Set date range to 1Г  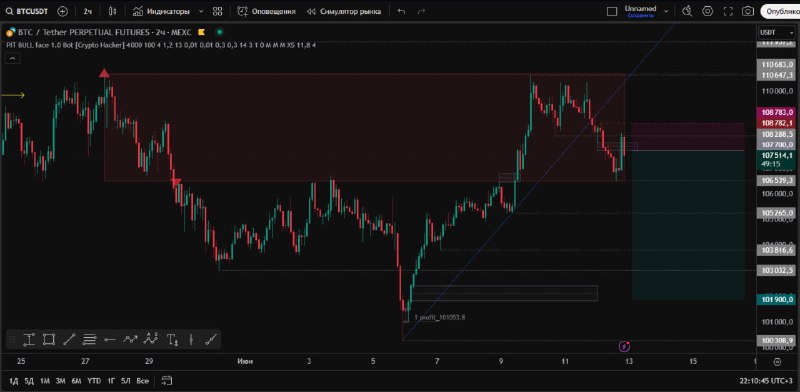pos(111,381)
